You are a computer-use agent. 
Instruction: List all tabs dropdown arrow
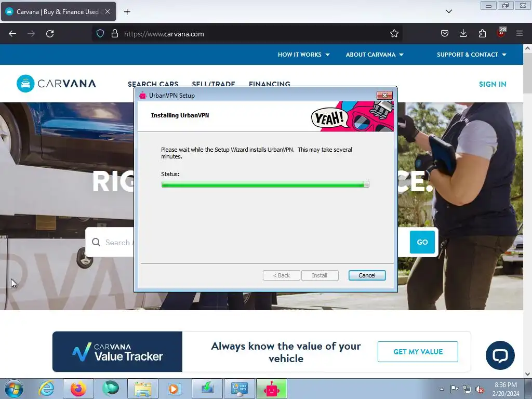[x=448, y=11]
